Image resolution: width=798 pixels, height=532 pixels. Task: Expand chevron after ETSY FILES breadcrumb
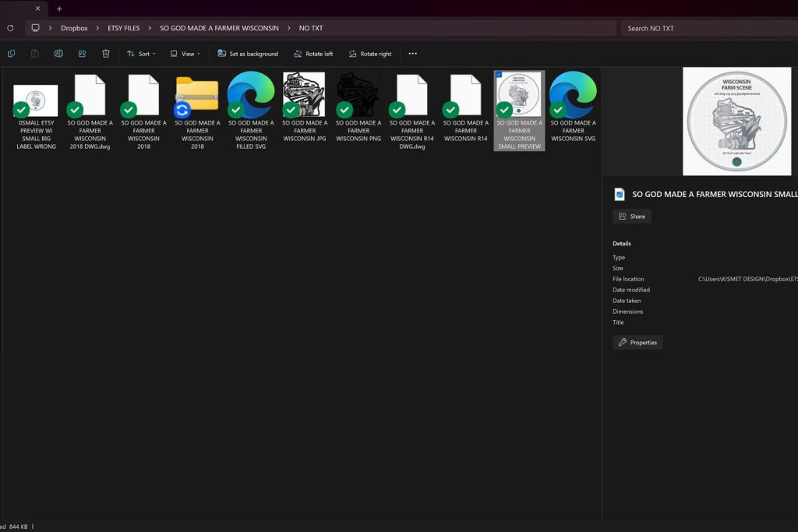pos(150,28)
